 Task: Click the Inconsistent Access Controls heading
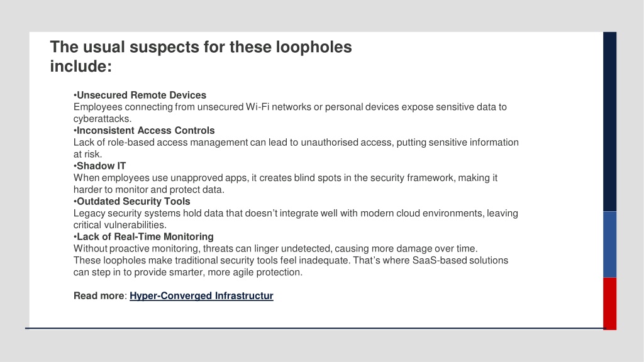pyautogui.click(x=144, y=131)
